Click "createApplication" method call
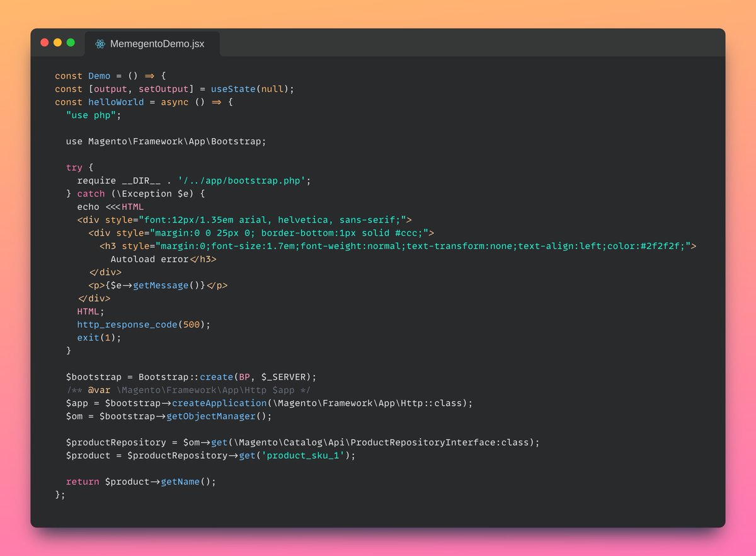756x556 pixels. pos(219,403)
